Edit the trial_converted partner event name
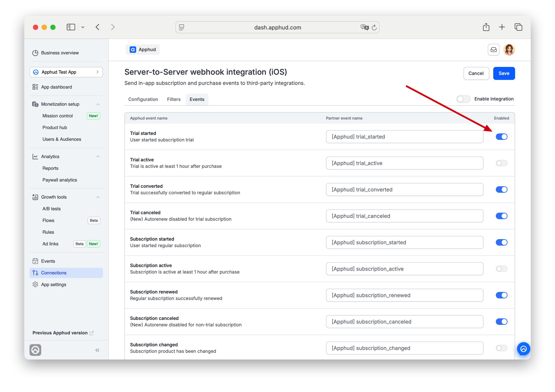This screenshot has width=555, height=392. (404, 190)
